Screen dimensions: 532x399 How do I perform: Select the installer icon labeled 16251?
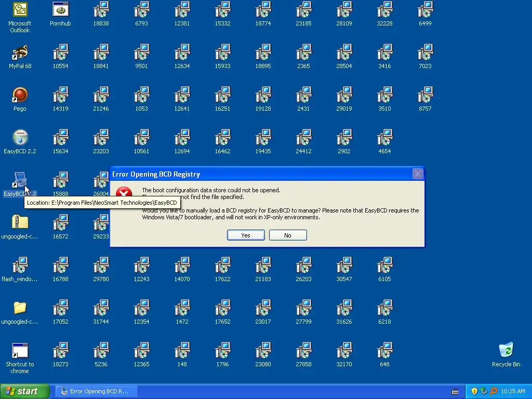point(222,95)
